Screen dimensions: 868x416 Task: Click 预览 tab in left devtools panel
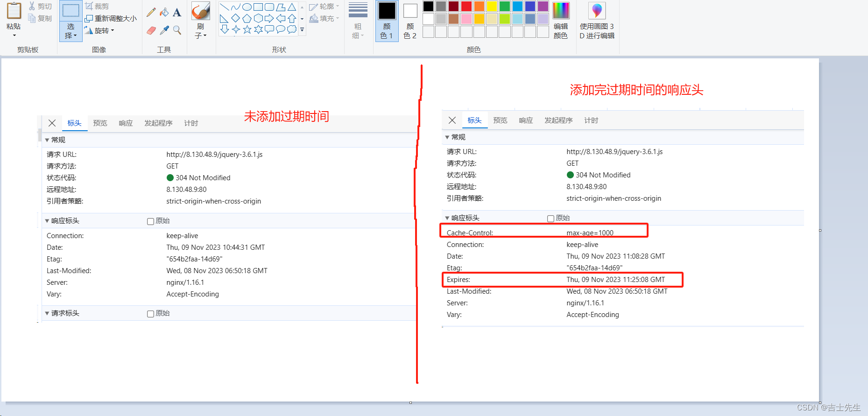click(x=100, y=123)
